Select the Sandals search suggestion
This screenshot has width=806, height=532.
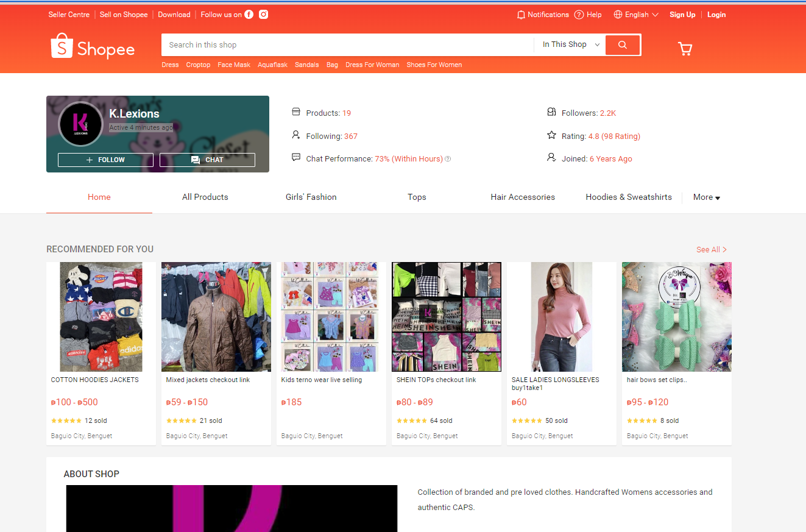(x=307, y=65)
